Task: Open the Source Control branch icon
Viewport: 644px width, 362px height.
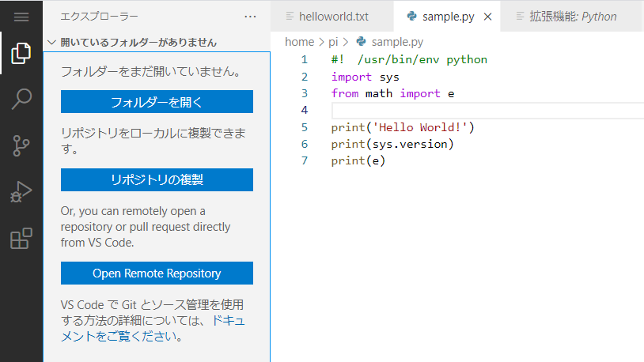Action: [21, 145]
